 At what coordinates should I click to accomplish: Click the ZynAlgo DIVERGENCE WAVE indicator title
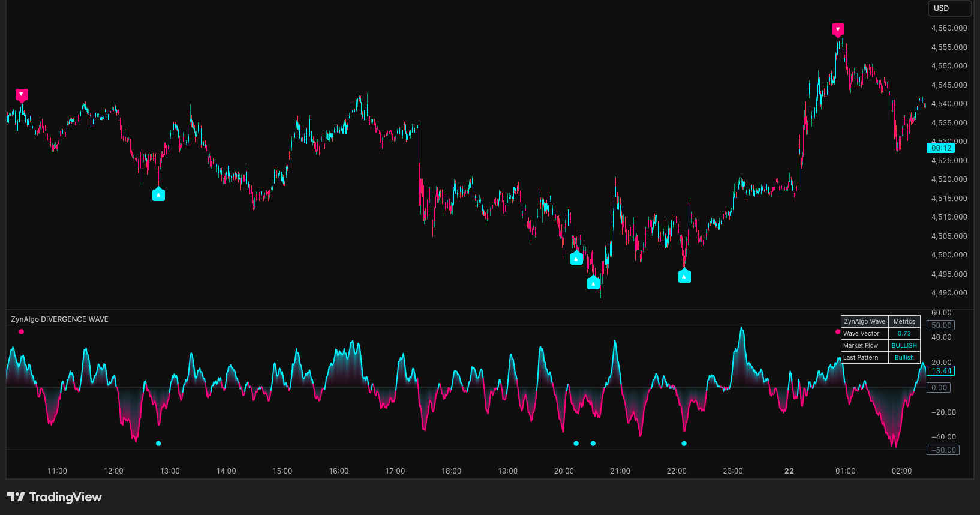[x=59, y=319]
